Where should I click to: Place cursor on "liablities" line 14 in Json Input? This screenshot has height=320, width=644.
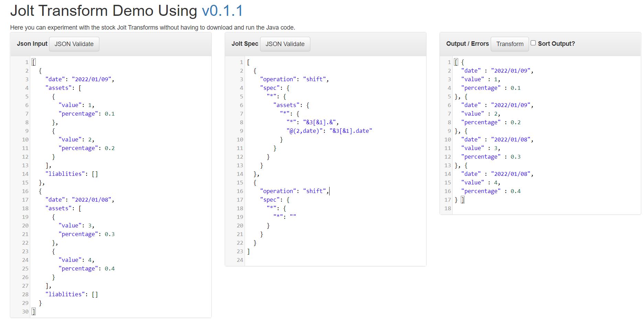pos(71,174)
